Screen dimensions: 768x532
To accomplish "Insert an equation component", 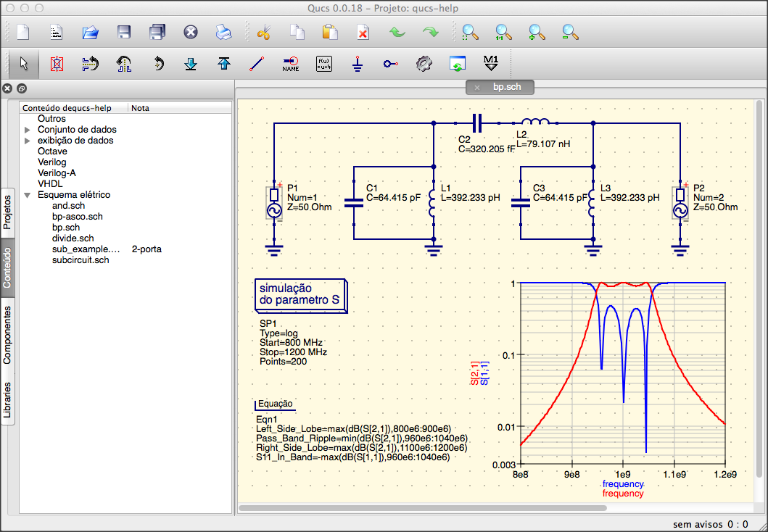I will coord(323,64).
